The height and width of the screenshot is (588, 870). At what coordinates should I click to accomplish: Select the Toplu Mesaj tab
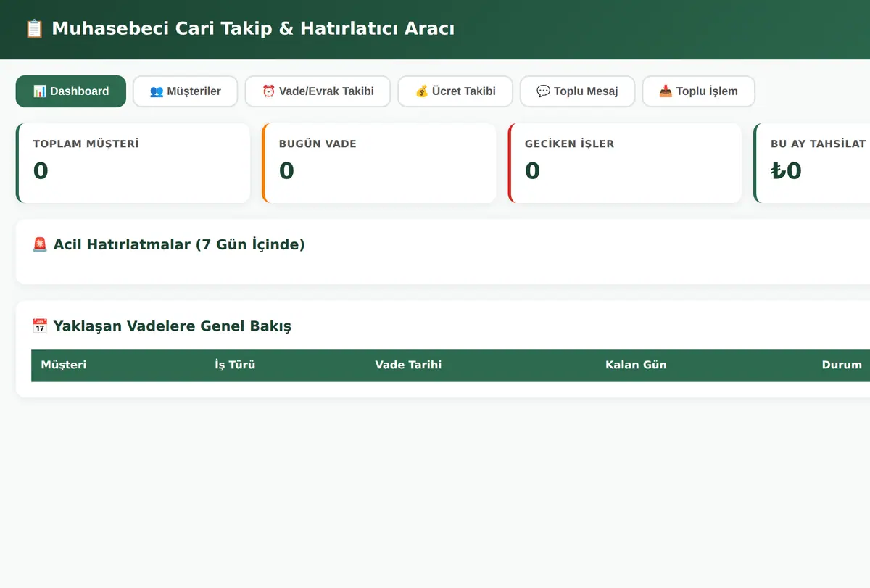click(x=577, y=91)
